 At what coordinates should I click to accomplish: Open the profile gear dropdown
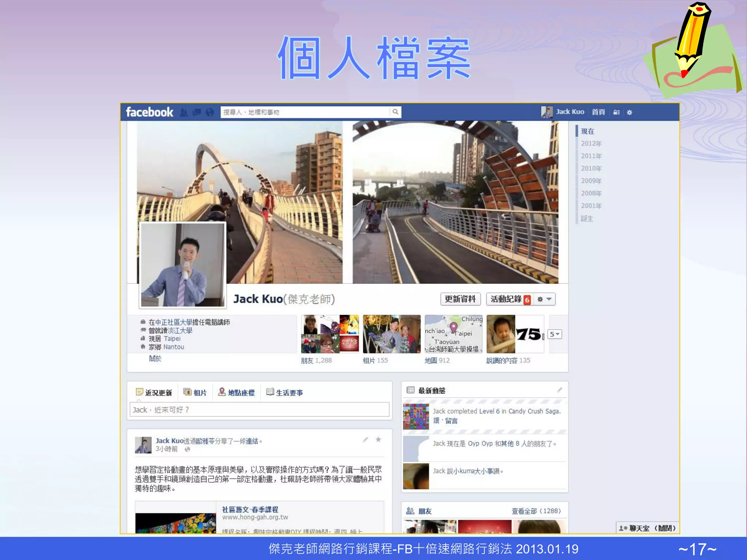pyautogui.click(x=545, y=299)
